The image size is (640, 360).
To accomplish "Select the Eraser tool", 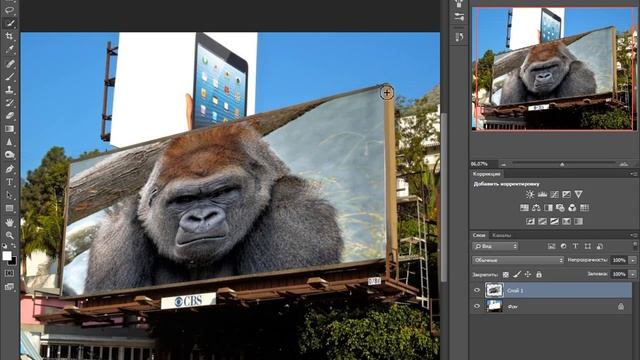I will (x=9, y=116).
